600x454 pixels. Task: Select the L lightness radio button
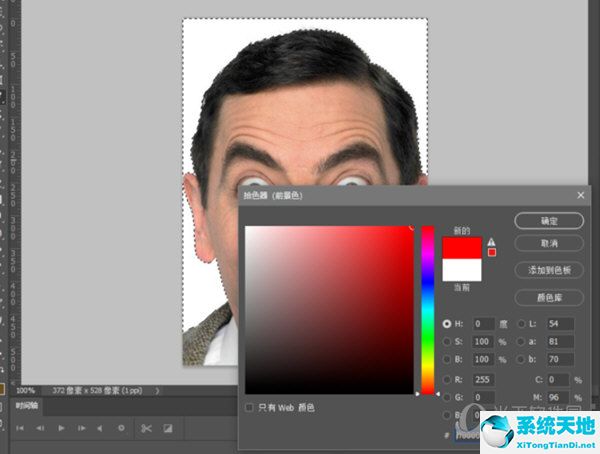pos(522,324)
